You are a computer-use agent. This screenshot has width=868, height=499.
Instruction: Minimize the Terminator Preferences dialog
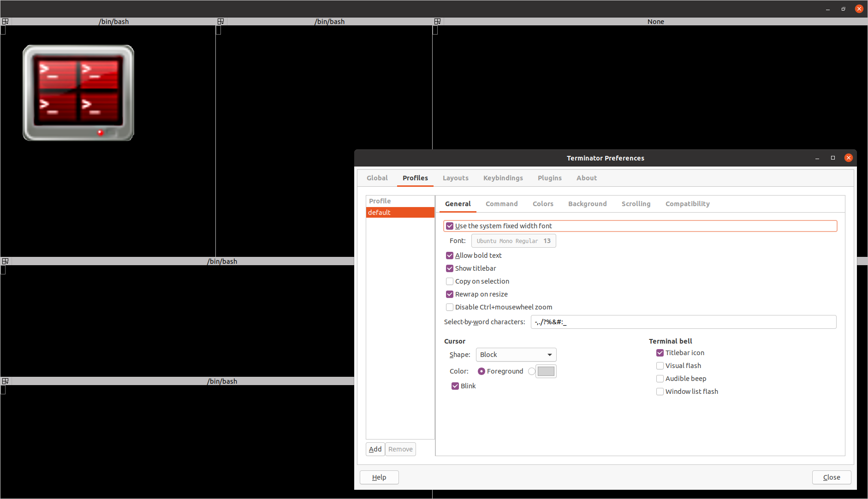tap(817, 158)
